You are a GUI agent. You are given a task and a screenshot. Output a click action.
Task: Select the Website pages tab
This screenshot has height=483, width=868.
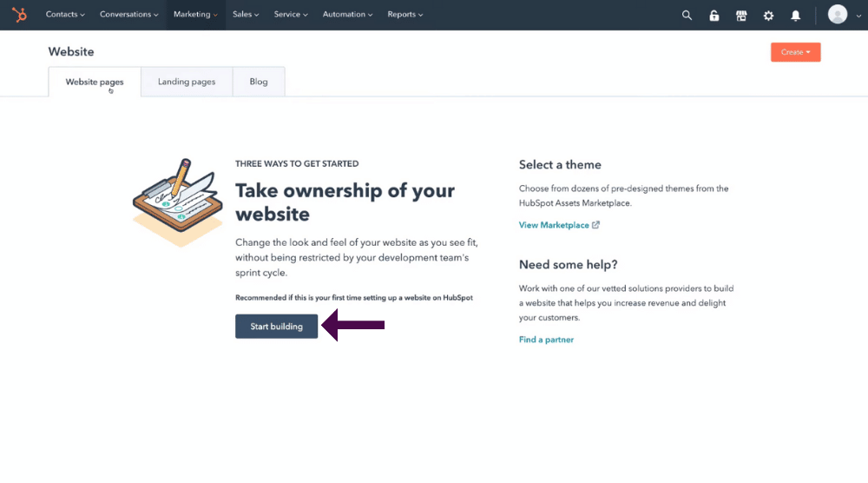[95, 82]
